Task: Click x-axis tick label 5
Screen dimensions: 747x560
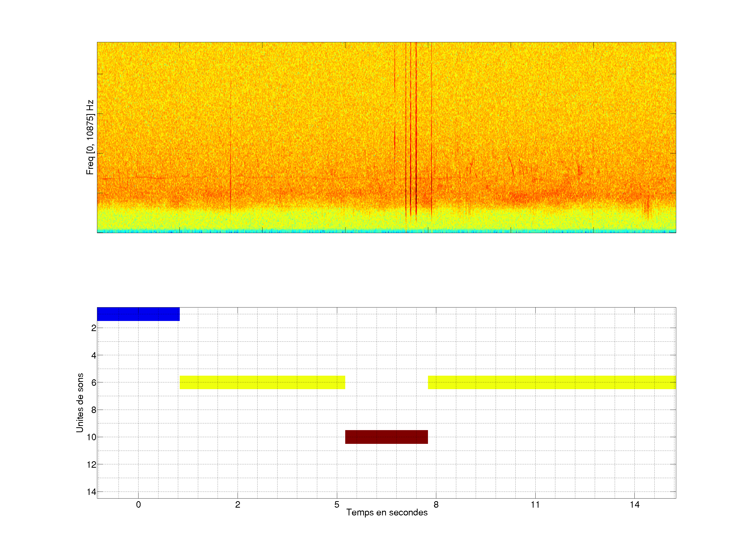Action: tap(337, 505)
